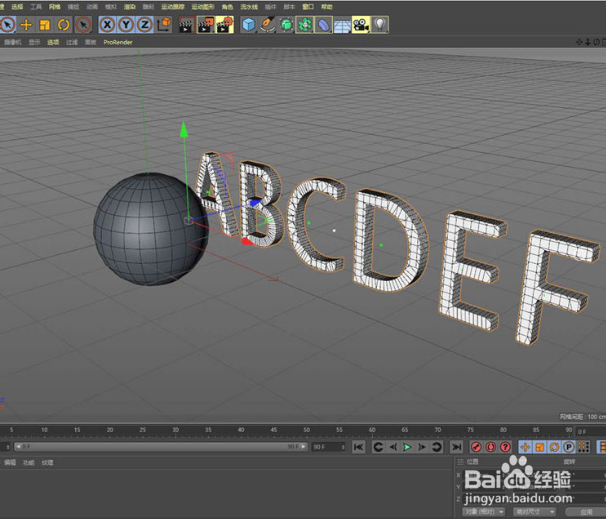
Task: Add a Camera object
Action: tap(361, 25)
